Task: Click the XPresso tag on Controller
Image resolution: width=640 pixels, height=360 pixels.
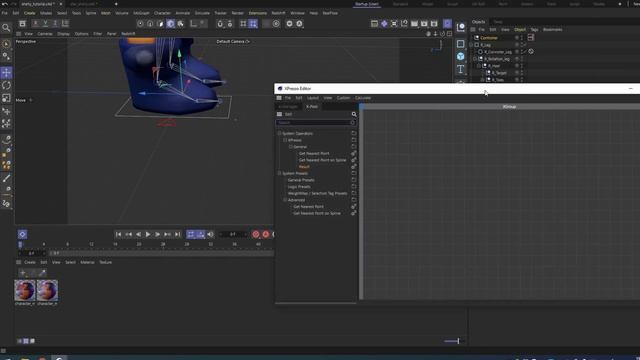Action: tap(531, 38)
